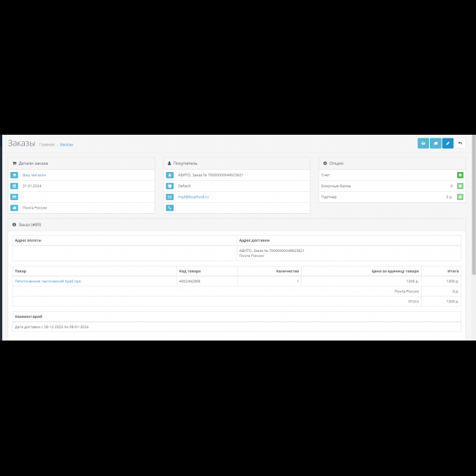Click the print invoice button

point(423,144)
